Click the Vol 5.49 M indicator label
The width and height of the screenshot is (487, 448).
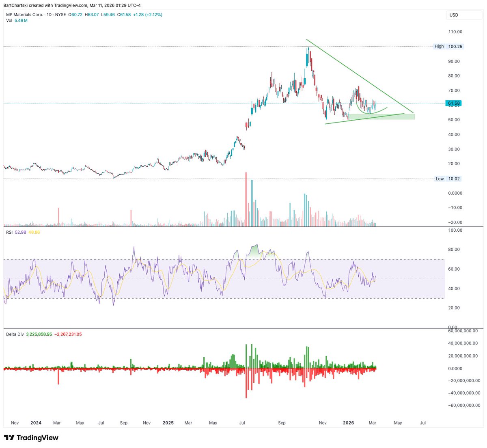pos(17,20)
